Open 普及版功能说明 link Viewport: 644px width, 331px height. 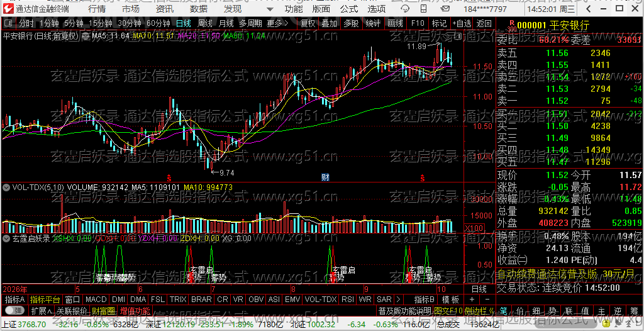pos(404,310)
